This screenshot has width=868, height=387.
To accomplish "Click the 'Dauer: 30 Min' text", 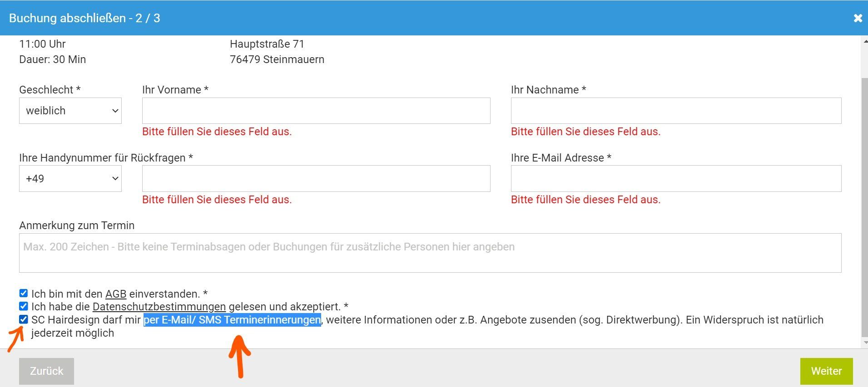I will click(x=53, y=59).
